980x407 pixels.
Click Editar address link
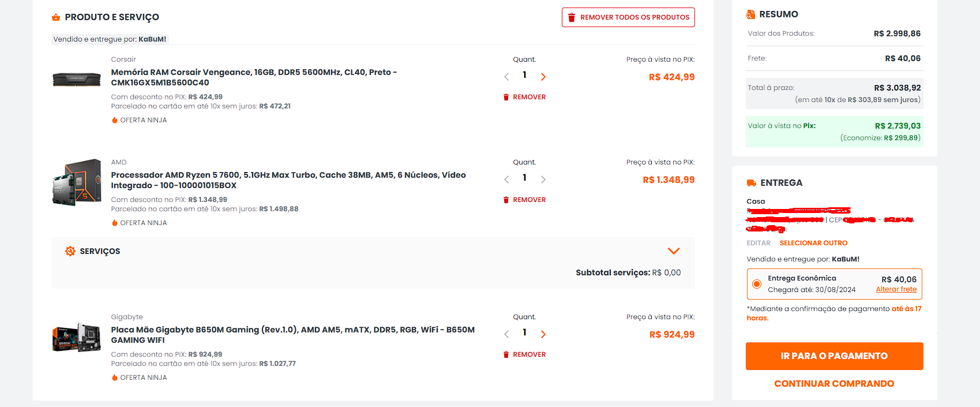tap(759, 243)
